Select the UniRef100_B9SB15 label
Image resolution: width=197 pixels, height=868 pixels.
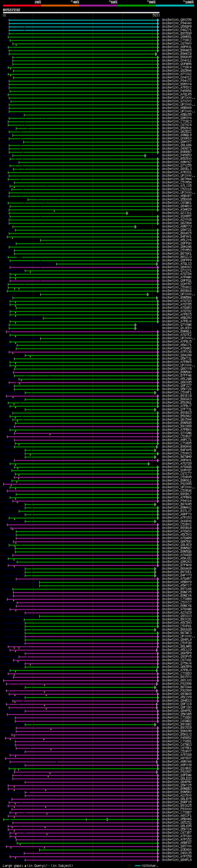click(x=176, y=413)
